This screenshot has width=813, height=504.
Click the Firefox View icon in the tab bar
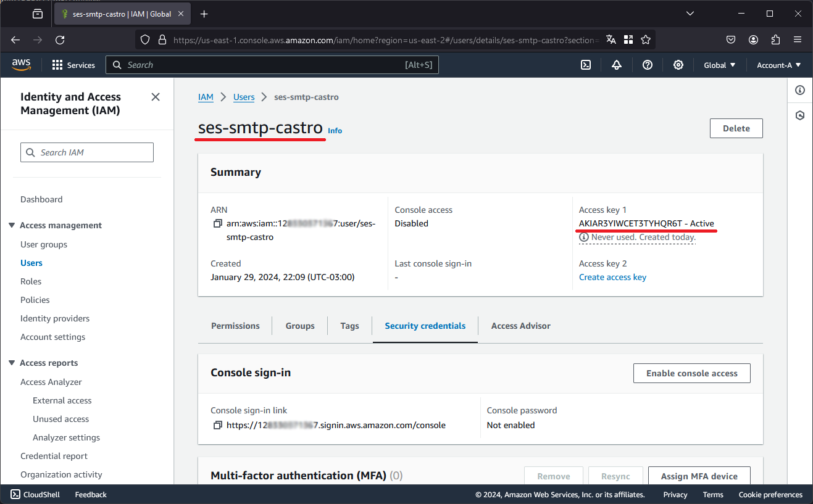click(38, 14)
